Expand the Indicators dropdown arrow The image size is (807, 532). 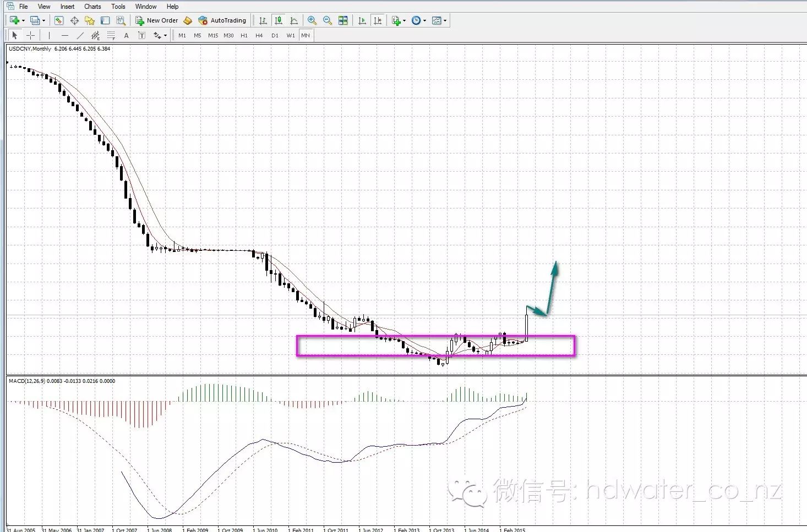point(405,20)
